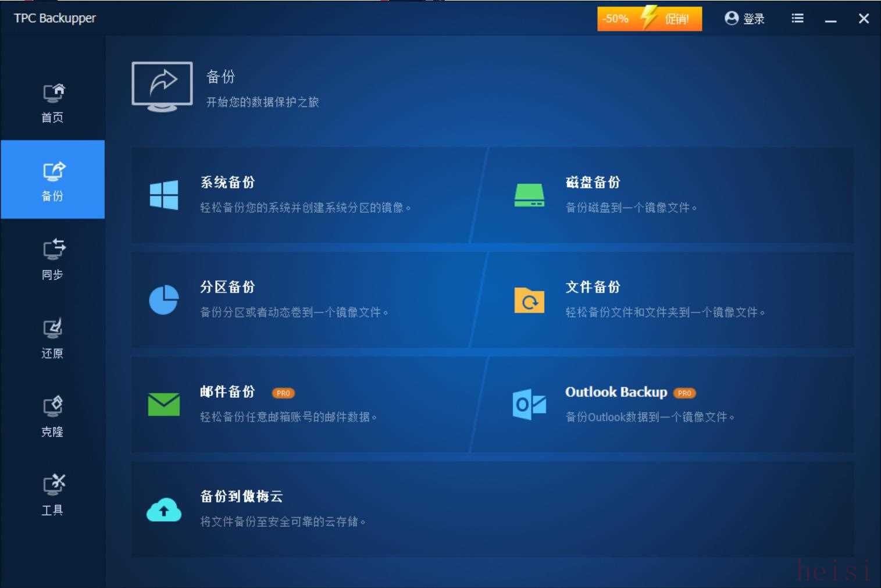This screenshot has width=881, height=588.
Task: Open the 同步 sync sidebar icon
Action: pos(53,250)
